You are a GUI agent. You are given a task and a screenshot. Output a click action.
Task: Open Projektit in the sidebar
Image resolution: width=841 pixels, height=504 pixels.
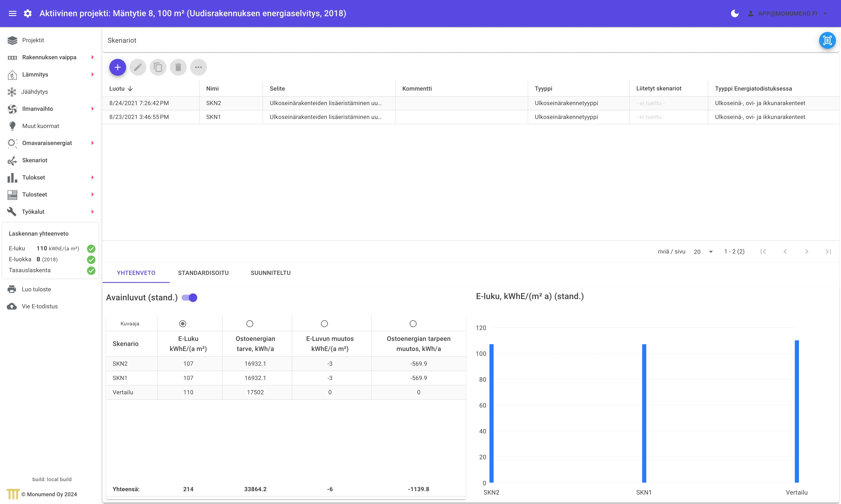[33, 40]
